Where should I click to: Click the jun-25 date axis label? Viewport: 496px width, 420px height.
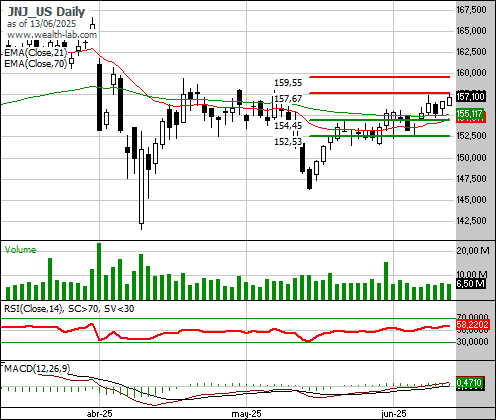(394, 414)
